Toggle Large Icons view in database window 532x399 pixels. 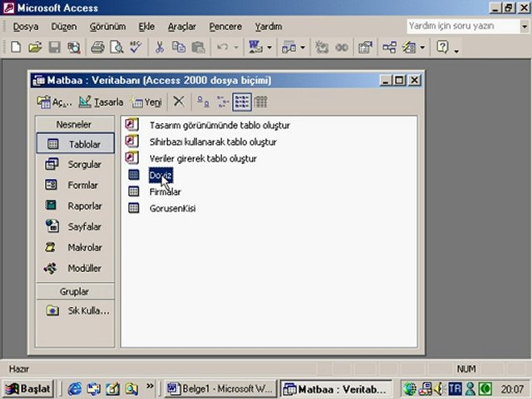pos(203,101)
